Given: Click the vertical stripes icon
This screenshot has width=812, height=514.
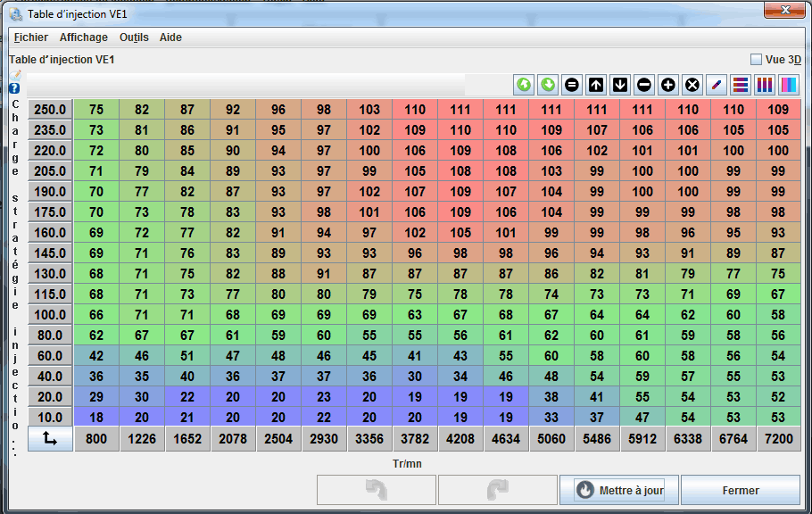Looking at the screenshot, I should pyautogui.click(x=765, y=85).
